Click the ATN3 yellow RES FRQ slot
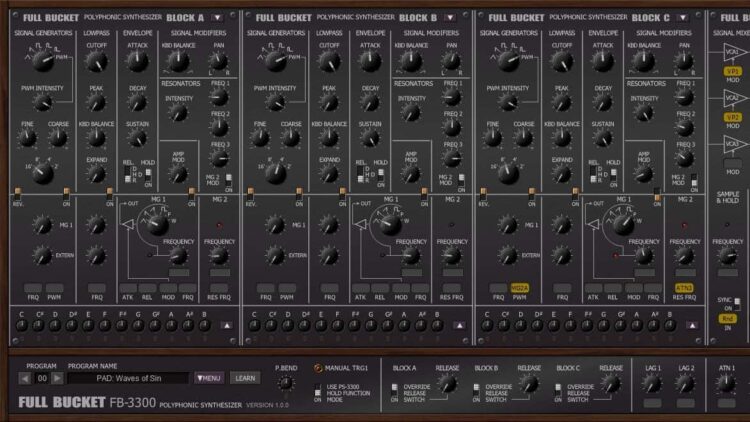 point(684,288)
